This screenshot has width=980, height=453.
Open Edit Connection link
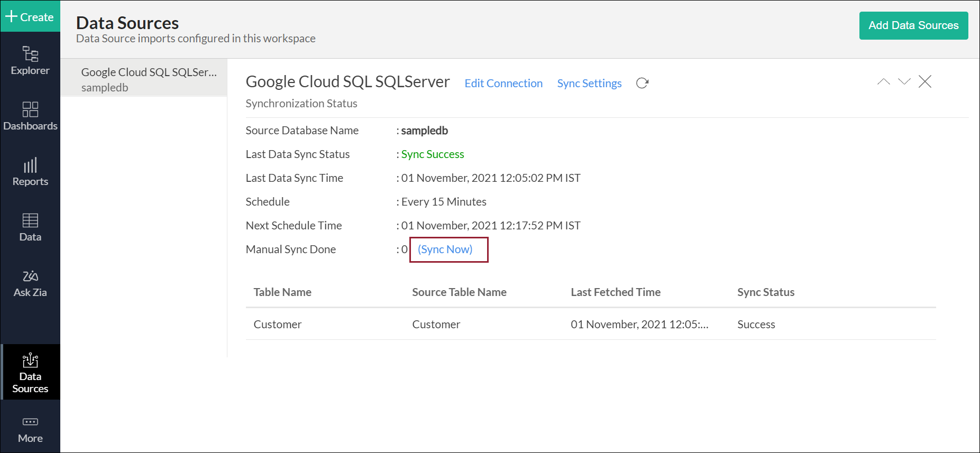click(503, 84)
